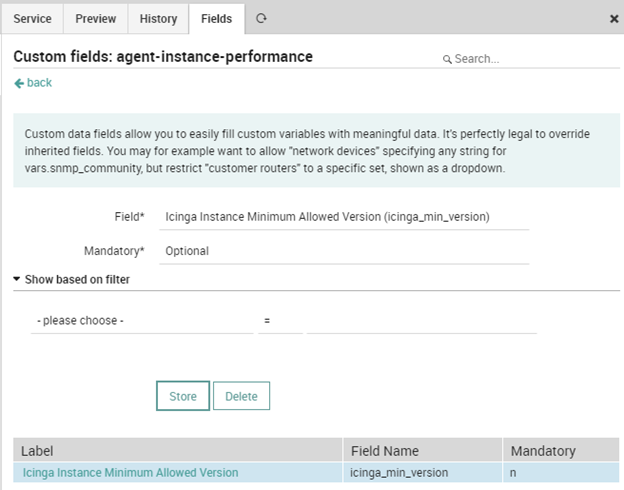Image resolution: width=624 pixels, height=490 pixels.
Task: Collapse the 'Show based on filter' triangle
Action: coord(17,279)
